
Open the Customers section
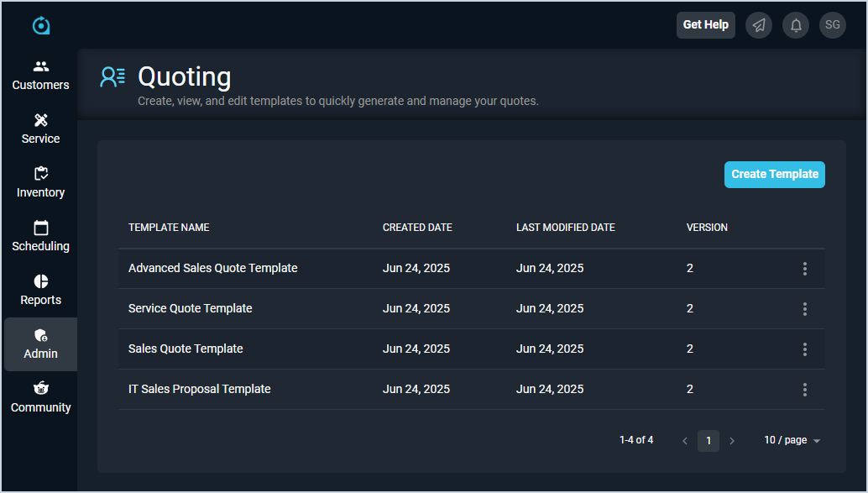click(40, 76)
